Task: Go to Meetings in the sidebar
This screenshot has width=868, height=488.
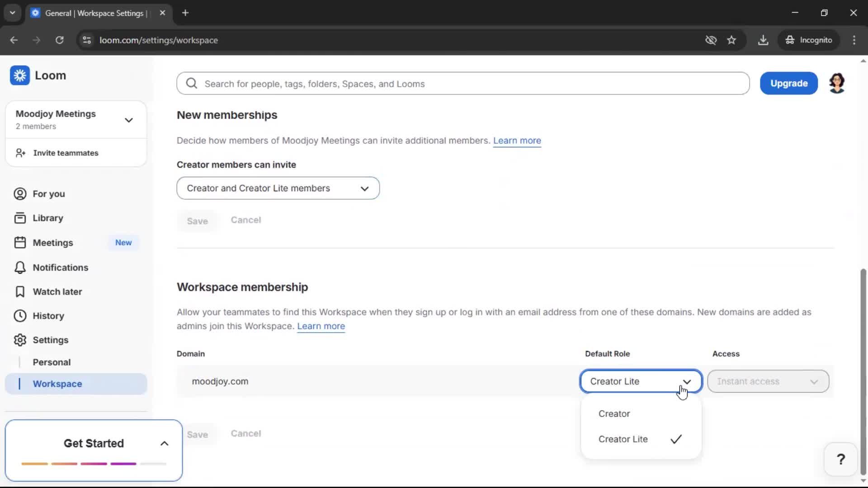Action: [53, 243]
